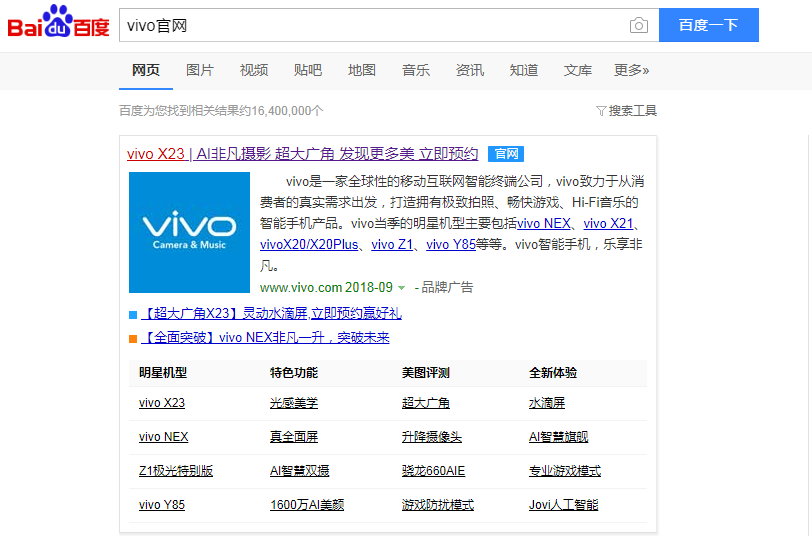Click the Baidu logo
Image resolution: width=812 pixels, height=536 pixels.
[59, 22]
